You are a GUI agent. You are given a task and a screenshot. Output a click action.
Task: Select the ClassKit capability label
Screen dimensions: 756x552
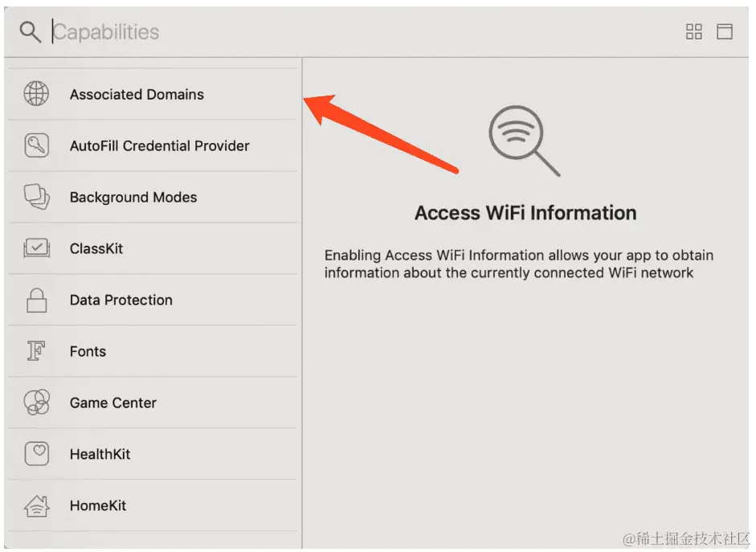coord(96,248)
